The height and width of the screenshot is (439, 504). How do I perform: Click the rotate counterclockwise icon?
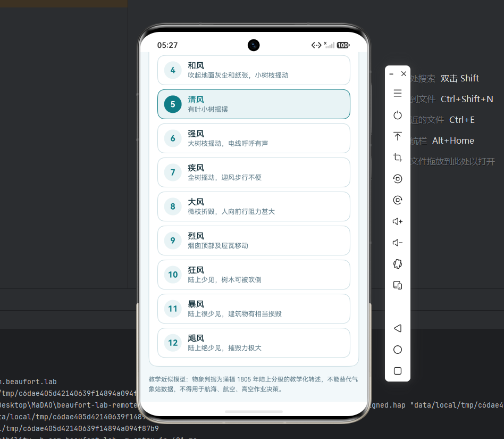pos(398,179)
